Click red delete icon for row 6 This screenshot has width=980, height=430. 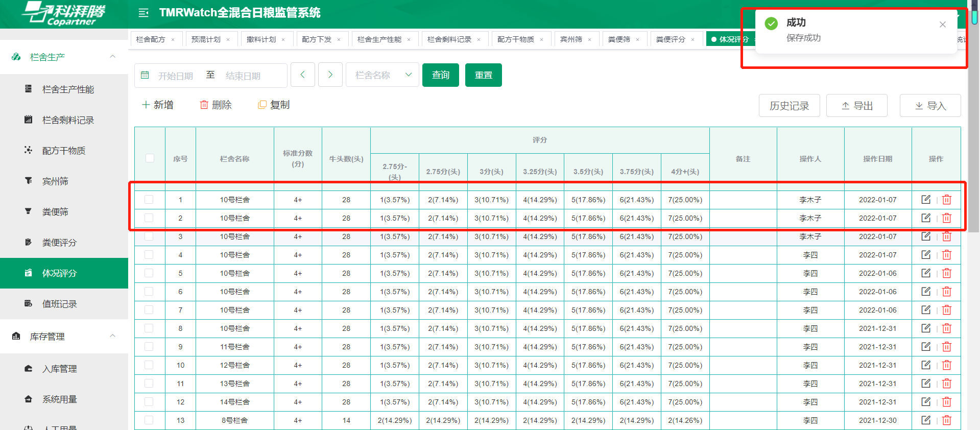point(946,292)
